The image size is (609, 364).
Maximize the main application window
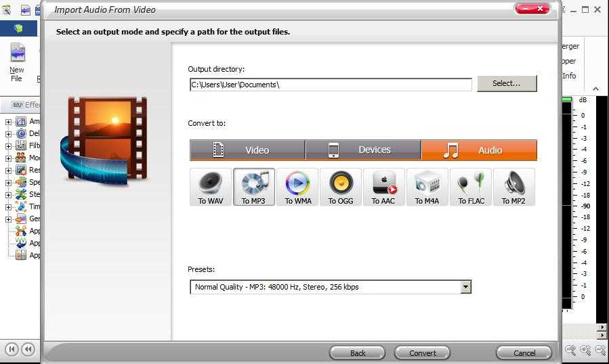pos(585,9)
